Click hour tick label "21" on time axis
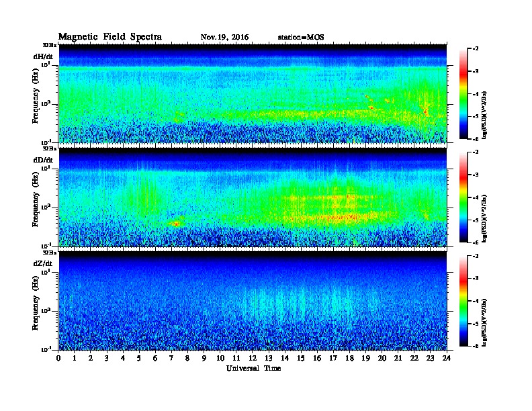 tap(398, 358)
